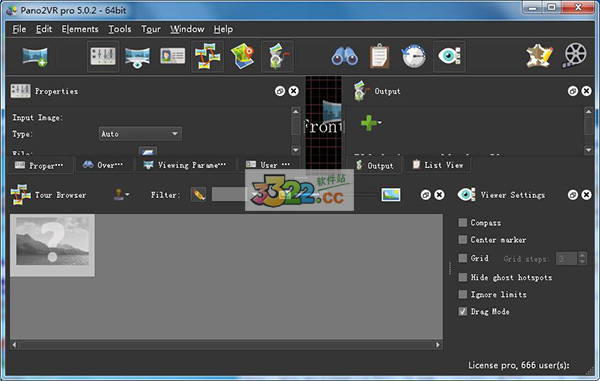Click the Tour Browser toolbar icon
This screenshot has height=381, width=600.
[x=207, y=57]
